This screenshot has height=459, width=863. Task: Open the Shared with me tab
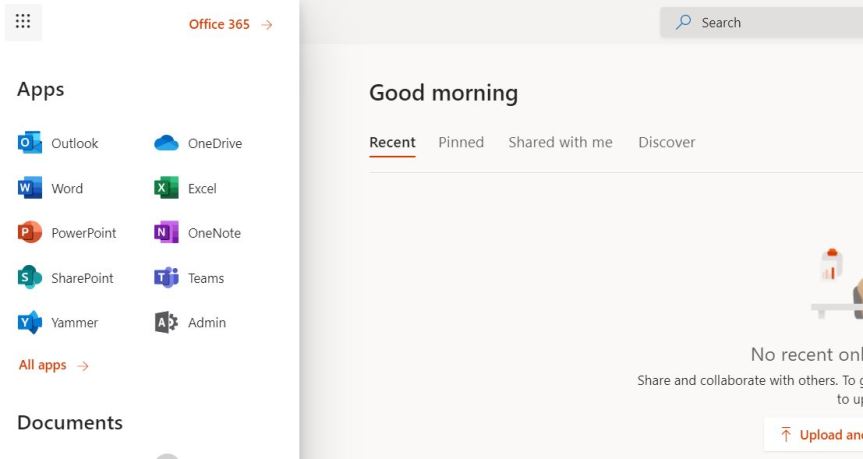560,142
